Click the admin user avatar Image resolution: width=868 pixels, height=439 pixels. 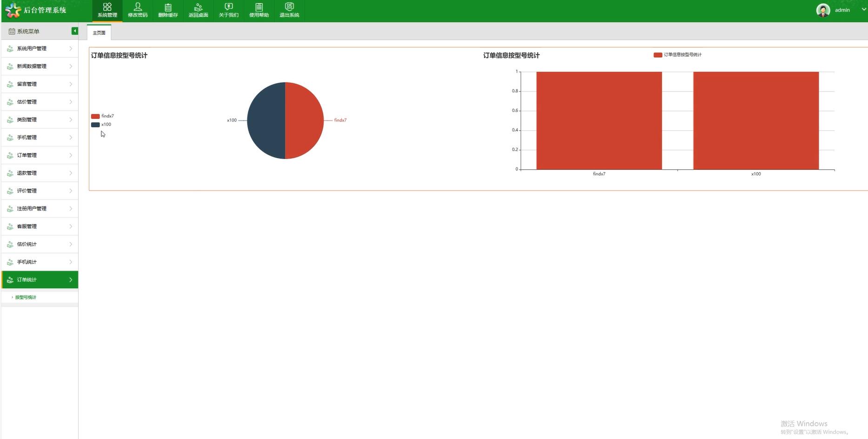(x=823, y=10)
